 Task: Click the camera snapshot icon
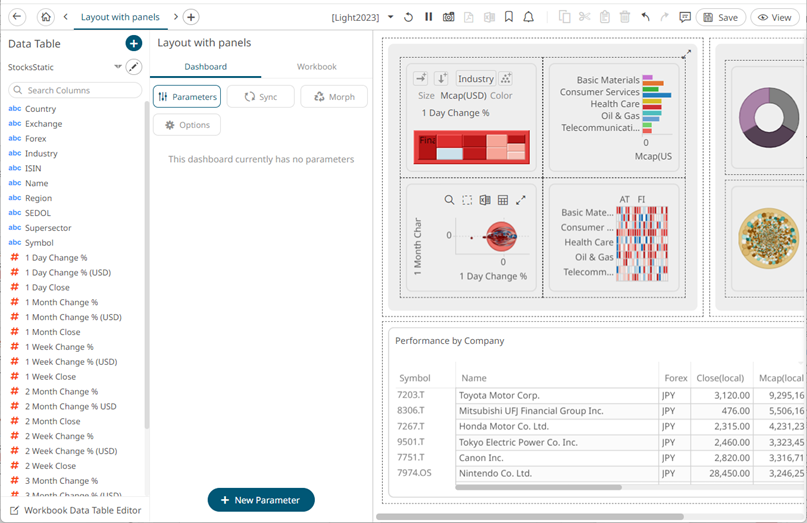pos(449,17)
